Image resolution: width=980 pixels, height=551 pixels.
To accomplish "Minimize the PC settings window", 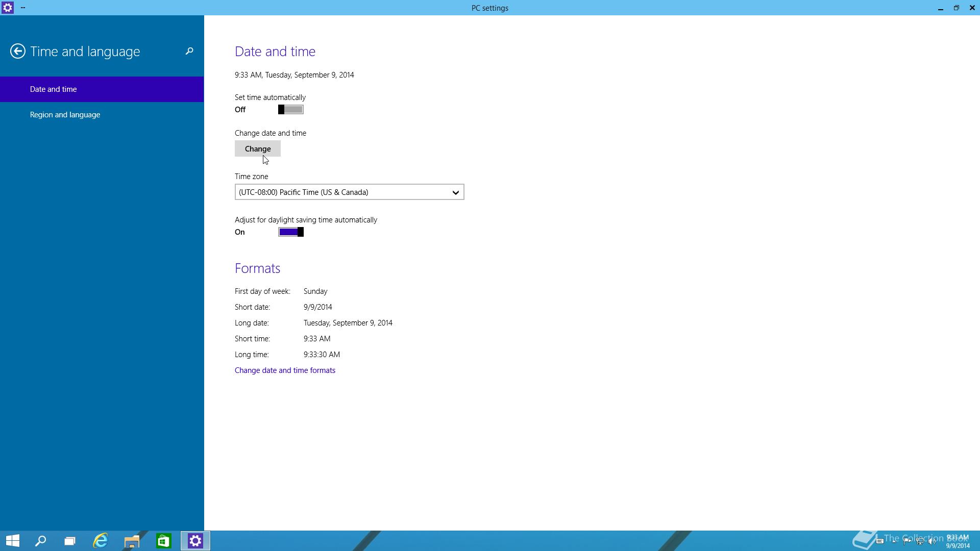I will click(940, 8).
